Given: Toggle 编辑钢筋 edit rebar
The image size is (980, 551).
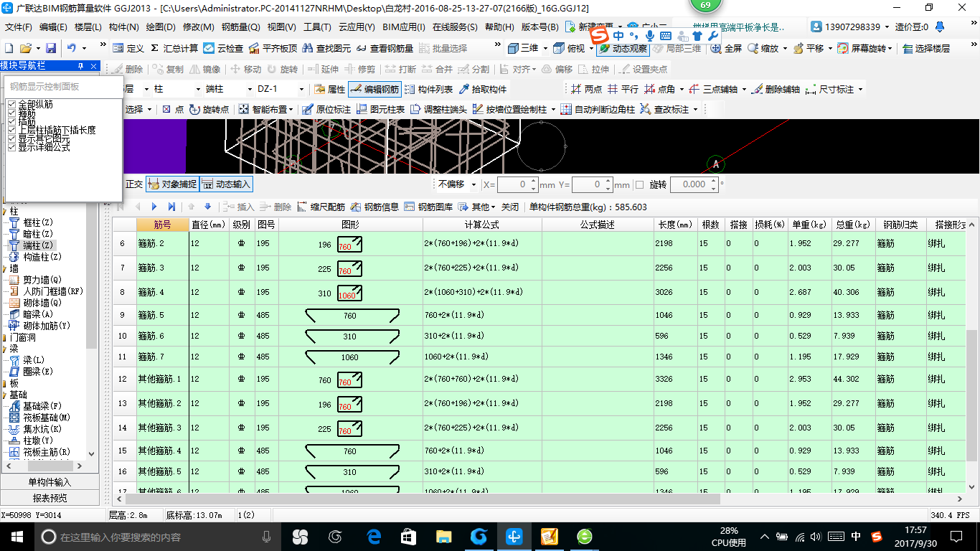Looking at the screenshot, I should pos(374,89).
